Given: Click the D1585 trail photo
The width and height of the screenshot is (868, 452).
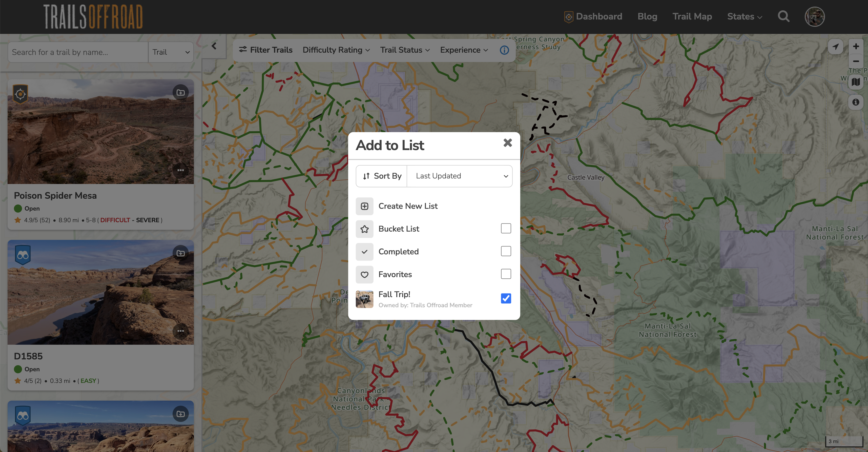Looking at the screenshot, I should click(101, 293).
